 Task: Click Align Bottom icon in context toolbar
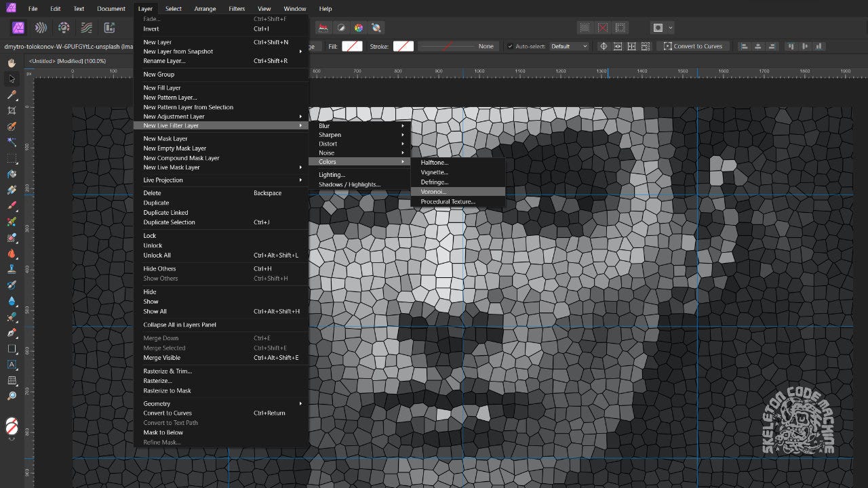click(819, 46)
